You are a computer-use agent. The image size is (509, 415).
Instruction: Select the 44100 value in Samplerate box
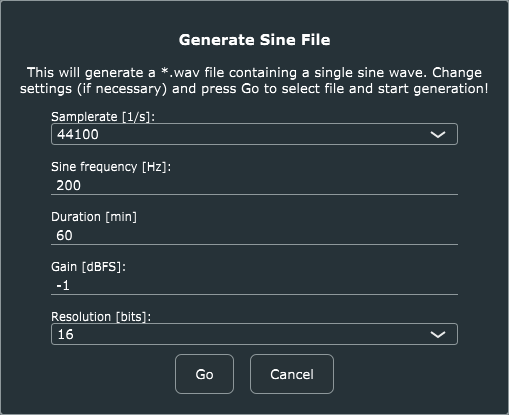click(78, 134)
